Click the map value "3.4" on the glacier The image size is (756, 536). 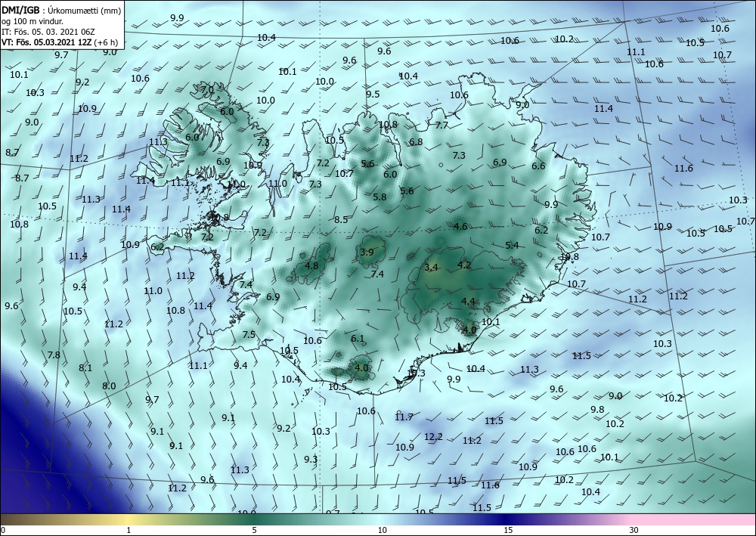click(x=431, y=267)
